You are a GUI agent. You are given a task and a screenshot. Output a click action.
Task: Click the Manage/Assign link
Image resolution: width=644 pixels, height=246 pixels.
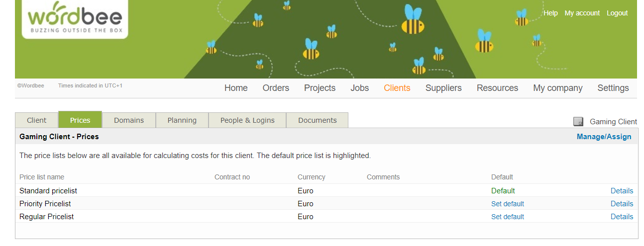[604, 137]
